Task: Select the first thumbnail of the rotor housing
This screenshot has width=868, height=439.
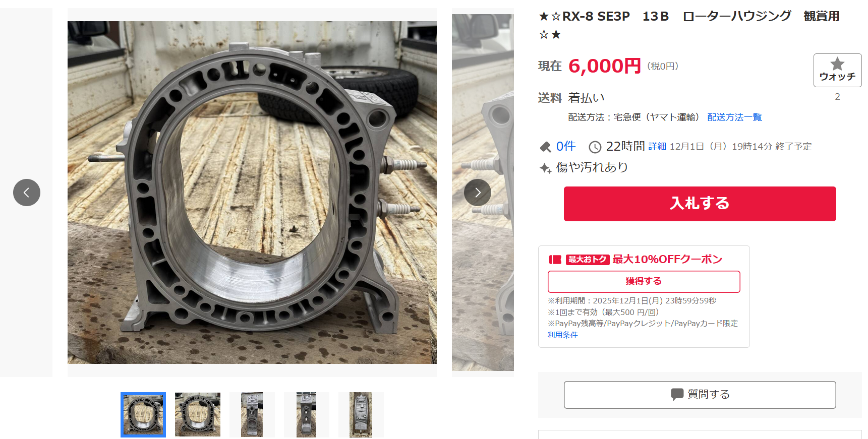Action: 143,415
